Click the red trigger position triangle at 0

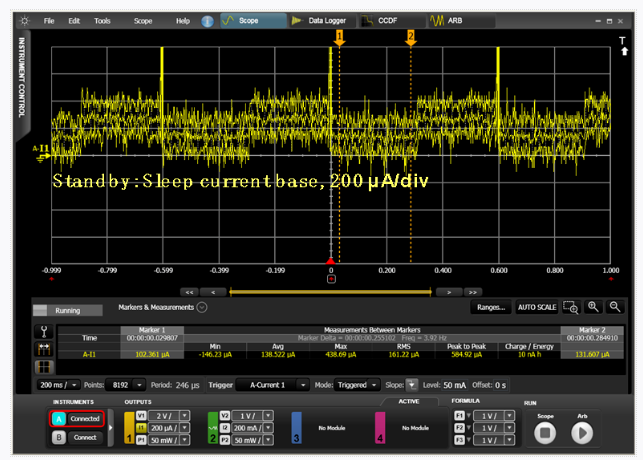tap(331, 261)
